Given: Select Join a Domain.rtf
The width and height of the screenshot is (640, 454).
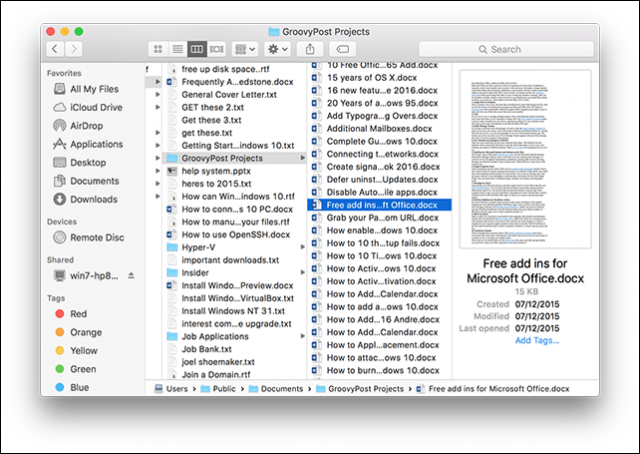Looking at the screenshot, I should click(x=235, y=374).
